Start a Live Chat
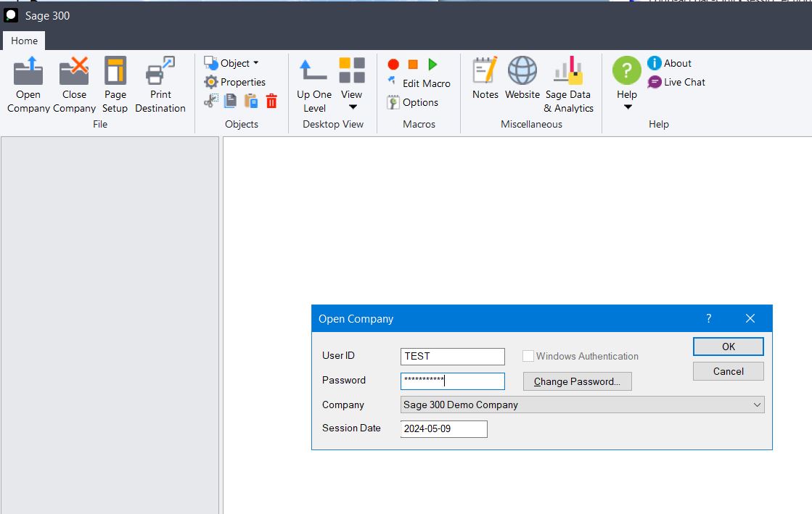 point(676,82)
